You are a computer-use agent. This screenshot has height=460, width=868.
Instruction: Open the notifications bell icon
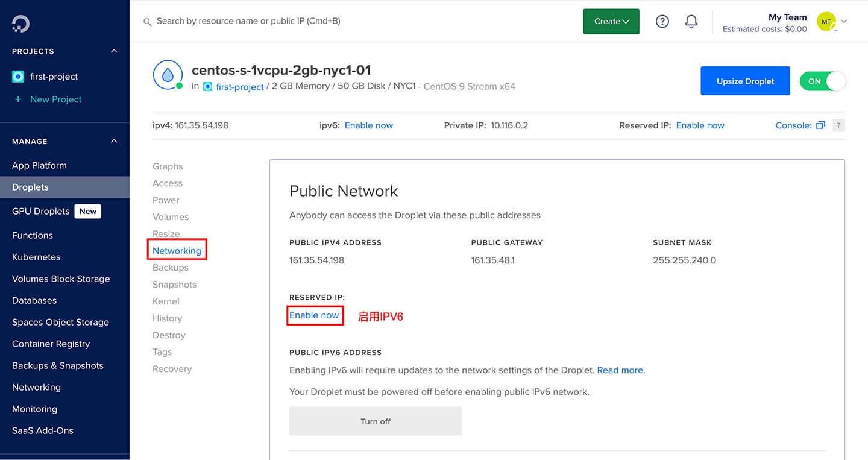pos(691,22)
